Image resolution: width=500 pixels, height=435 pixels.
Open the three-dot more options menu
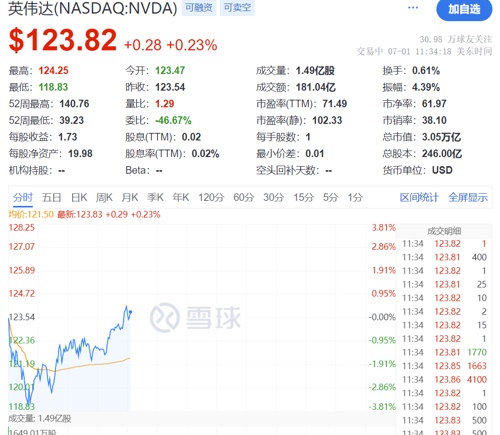coord(413,8)
